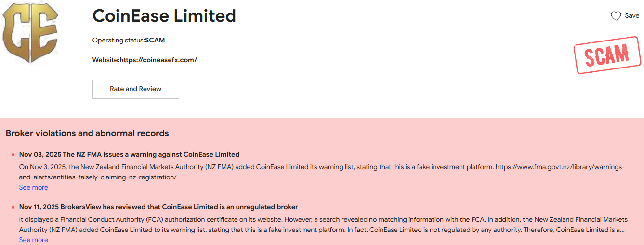Click the 'Operating status:' field label
The width and height of the screenshot is (644, 245).
tap(118, 41)
